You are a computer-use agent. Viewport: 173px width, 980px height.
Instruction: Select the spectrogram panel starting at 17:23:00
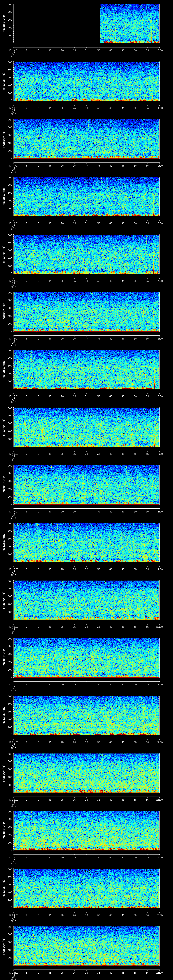(x=87, y=831)
